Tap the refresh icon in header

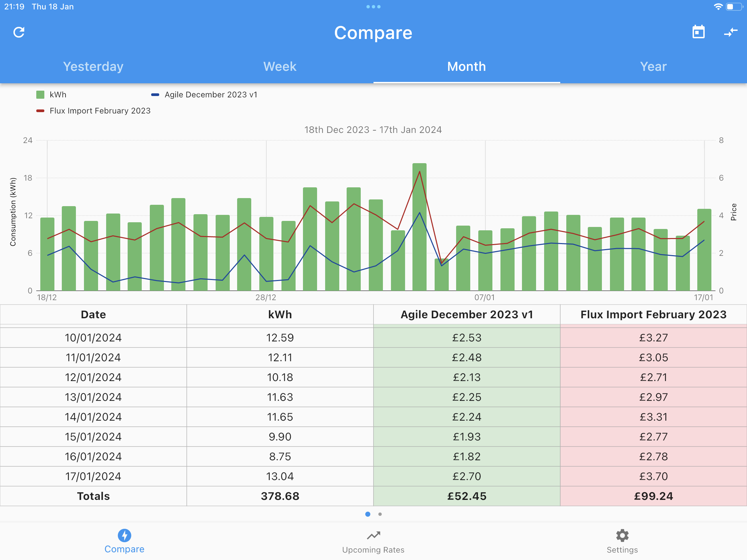coord(19,33)
